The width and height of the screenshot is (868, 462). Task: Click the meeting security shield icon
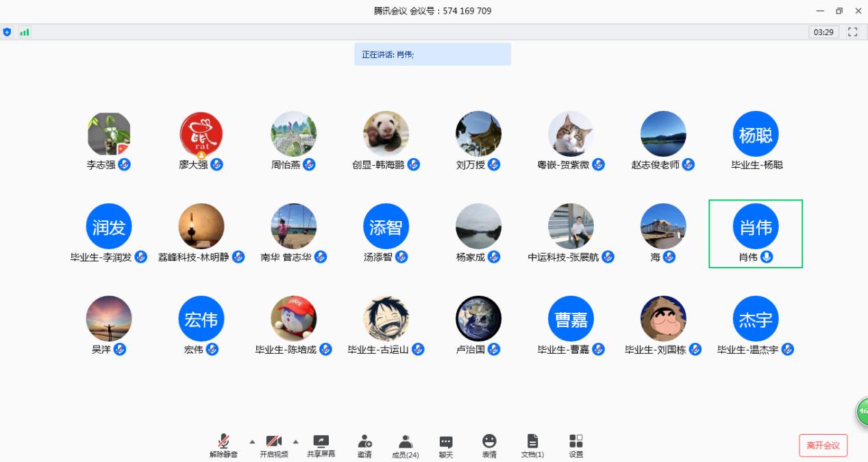click(x=7, y=31)
